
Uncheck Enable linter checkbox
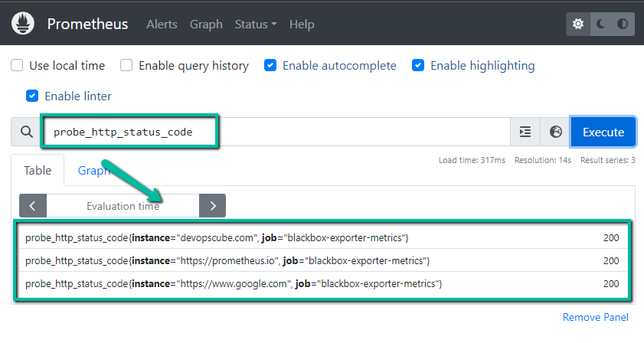point(32,96)
